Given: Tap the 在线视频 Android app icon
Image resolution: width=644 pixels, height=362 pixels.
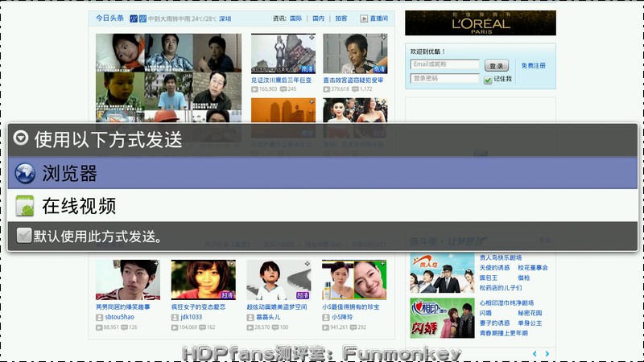Looking at the screenshot, I should (25, 206).
